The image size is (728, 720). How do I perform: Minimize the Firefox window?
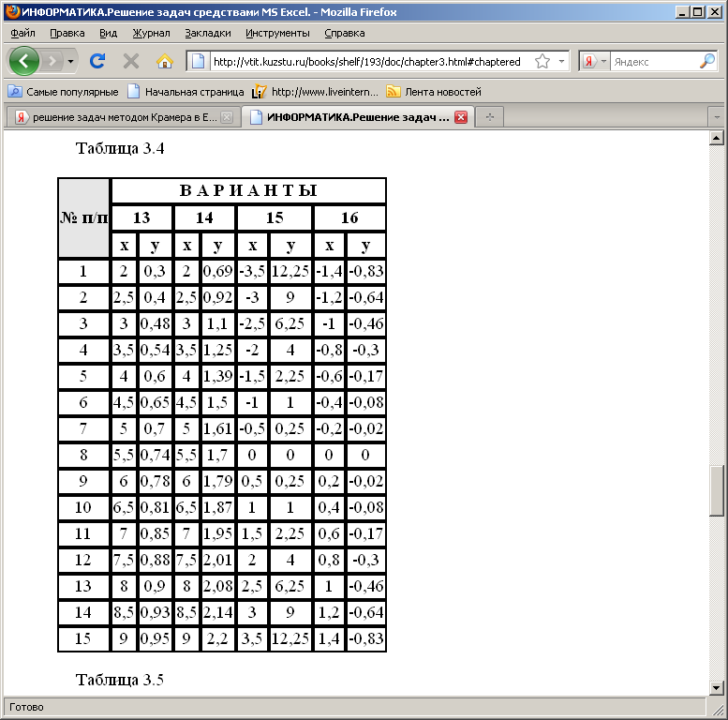(682, 11)
